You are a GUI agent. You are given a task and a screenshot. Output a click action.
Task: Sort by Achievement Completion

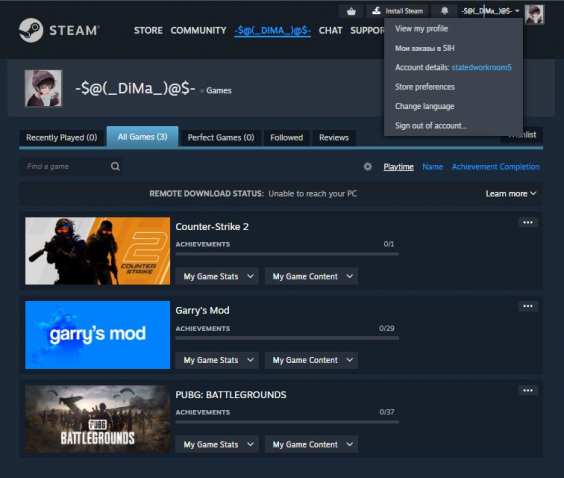pos(496,167)
